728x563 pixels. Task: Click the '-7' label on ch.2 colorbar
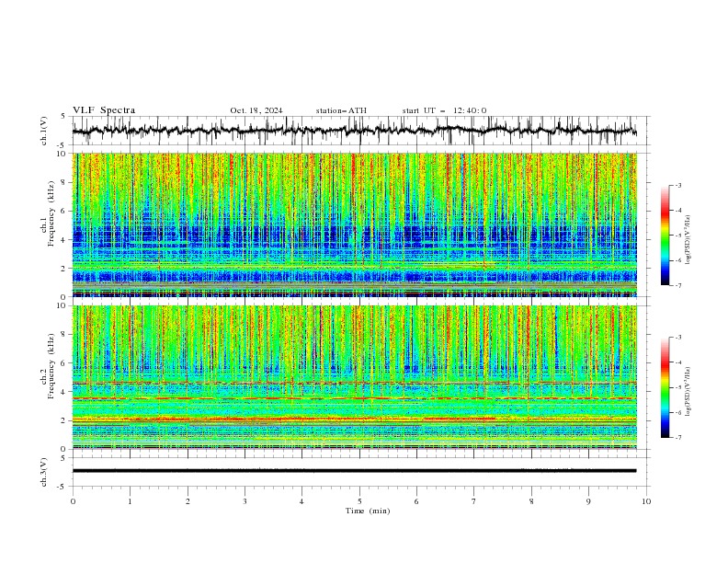pyautogui.click(x=677, y=438)
